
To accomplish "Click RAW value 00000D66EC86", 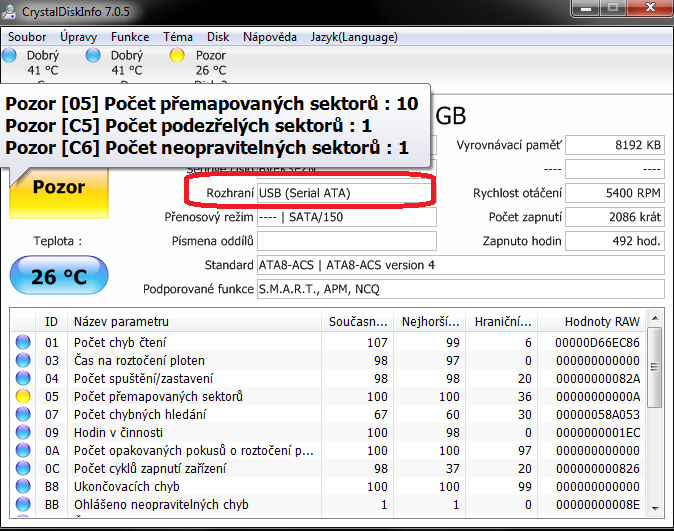I will click(597, 343).
